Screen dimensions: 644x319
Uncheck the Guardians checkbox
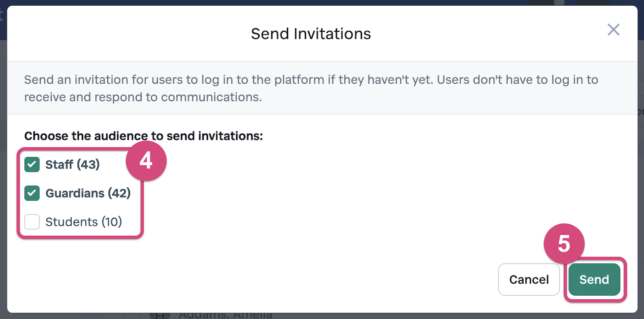click(32, 193)
